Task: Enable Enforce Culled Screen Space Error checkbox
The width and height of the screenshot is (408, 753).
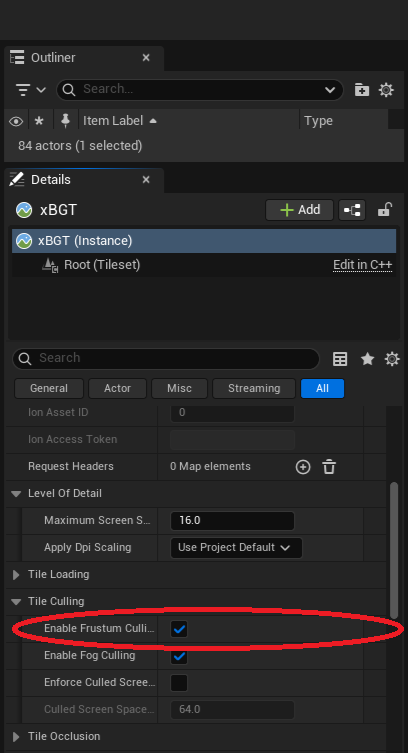Action: click(179, 682)
